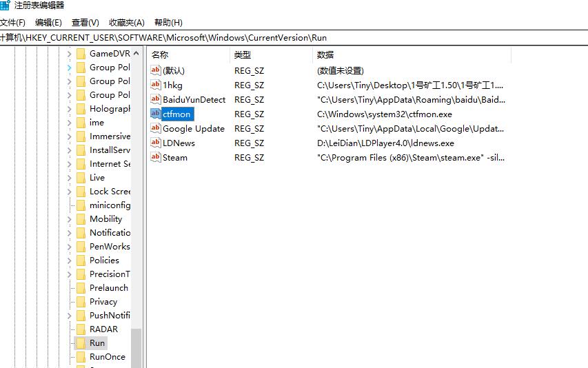
Task: Click the Internet Settings folder icon
Action: click(x=81, y=164)
